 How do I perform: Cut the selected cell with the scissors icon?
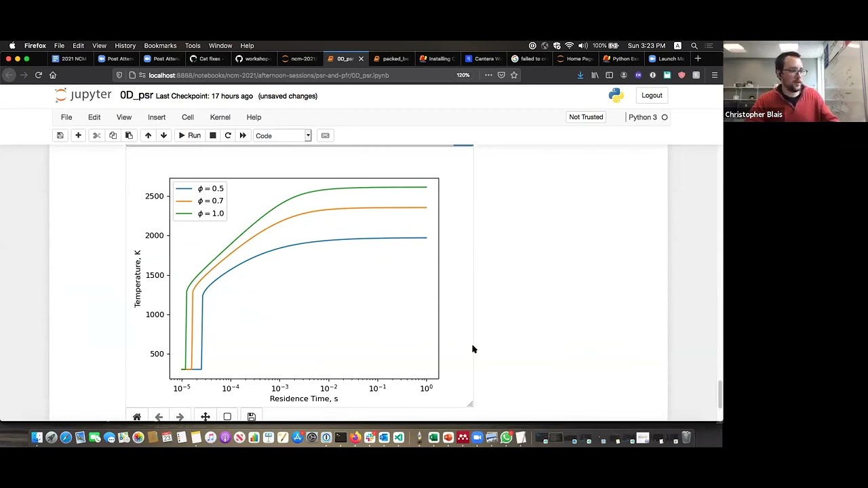(96, 136)
